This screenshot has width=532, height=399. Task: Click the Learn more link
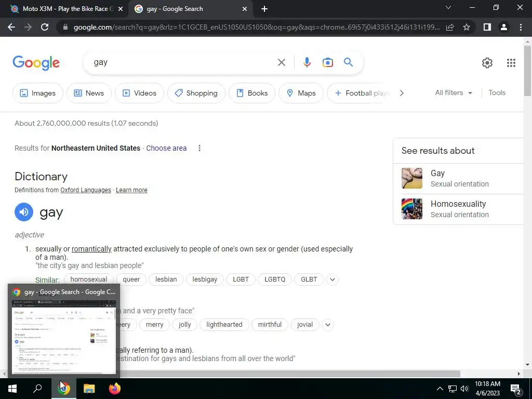(131, 190)
